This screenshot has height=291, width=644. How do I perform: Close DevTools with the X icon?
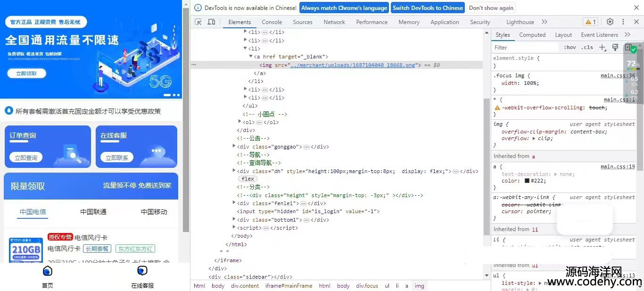636,22
